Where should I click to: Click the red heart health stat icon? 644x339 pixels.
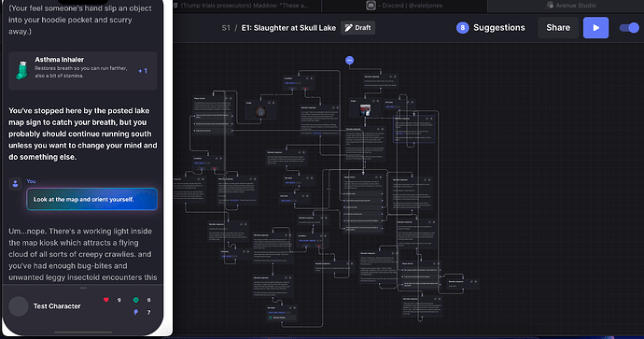106,300
